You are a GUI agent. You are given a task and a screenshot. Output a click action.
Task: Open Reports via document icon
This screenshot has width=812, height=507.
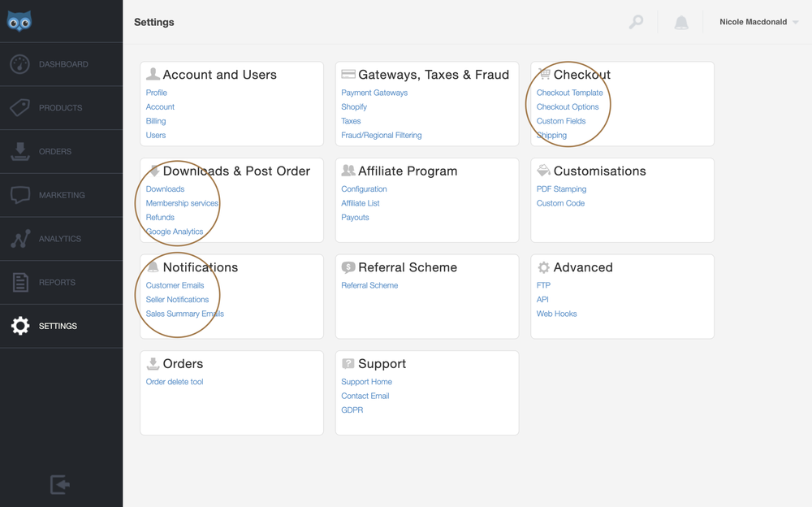tap(20, 283)
